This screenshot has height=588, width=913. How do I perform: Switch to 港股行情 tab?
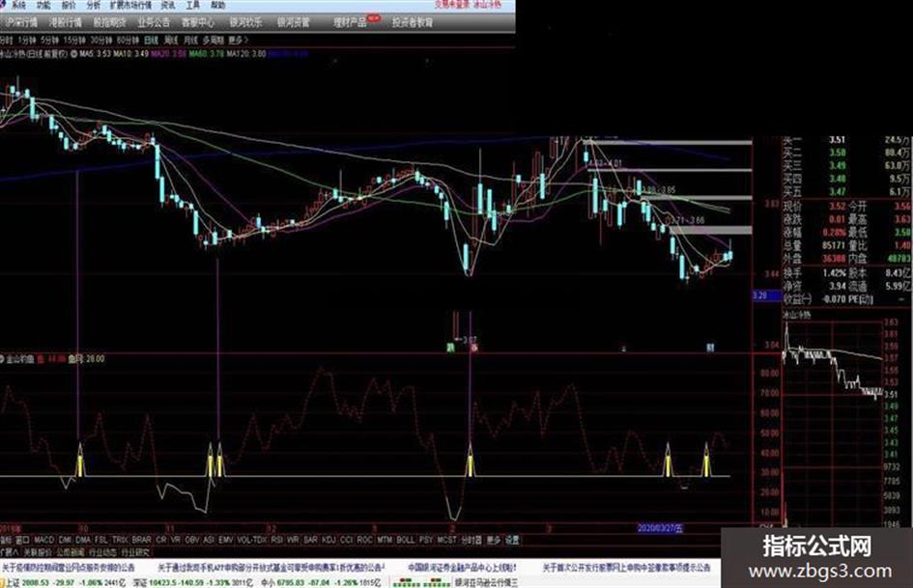[x=66, y=23]
